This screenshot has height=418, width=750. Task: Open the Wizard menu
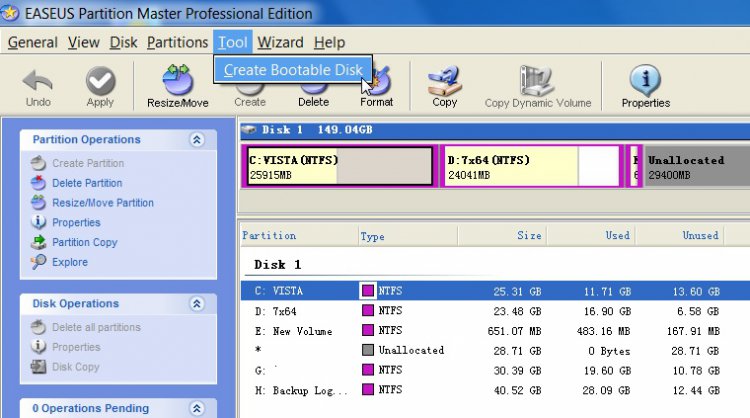click(280, 43)
